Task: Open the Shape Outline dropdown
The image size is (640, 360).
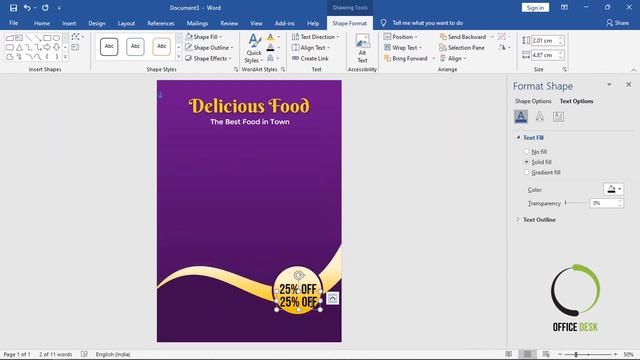Action: pyautogui.click(x=209, y=48)
